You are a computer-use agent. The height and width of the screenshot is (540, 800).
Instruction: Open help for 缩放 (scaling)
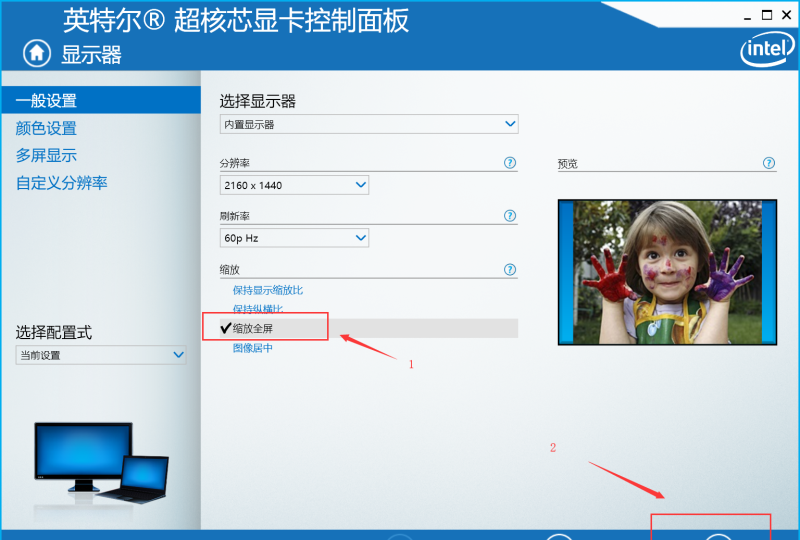tap(510, 269)
